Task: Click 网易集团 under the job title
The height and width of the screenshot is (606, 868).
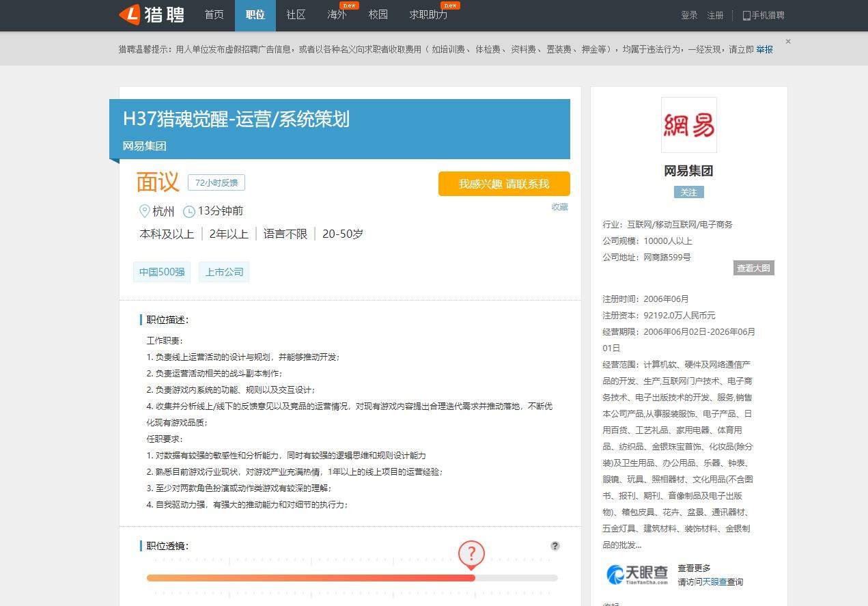Action: tap(145, 146)
